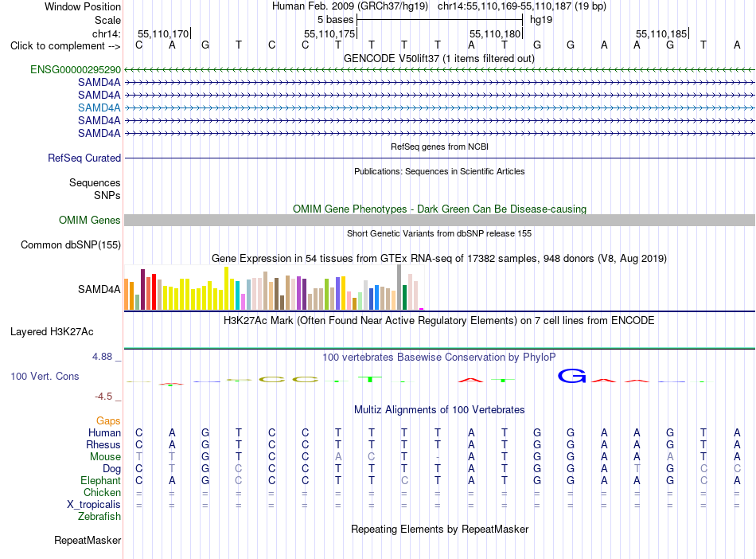This screenshot has height=559, width=756.
Task: Select the Mouse alignment row label
Action: click(x=105, y=456)
